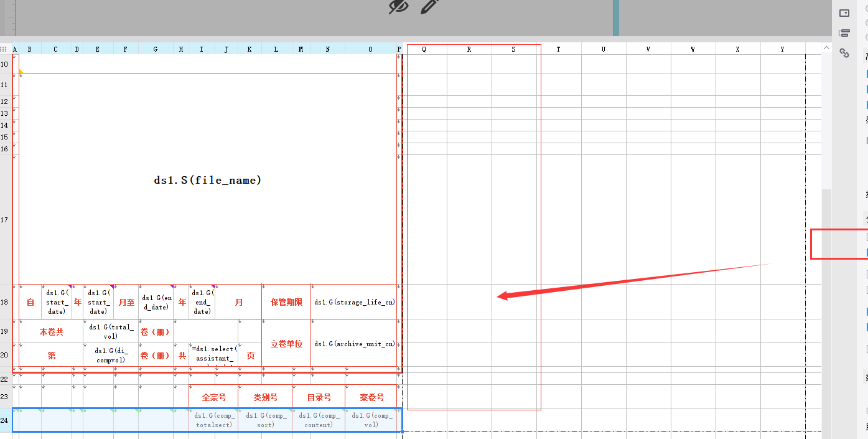The height and width of the screenshot is (439, 868).
Task: Select the ds1.G(storage_life_cn) cell
Action: click(x=354, y=302)
